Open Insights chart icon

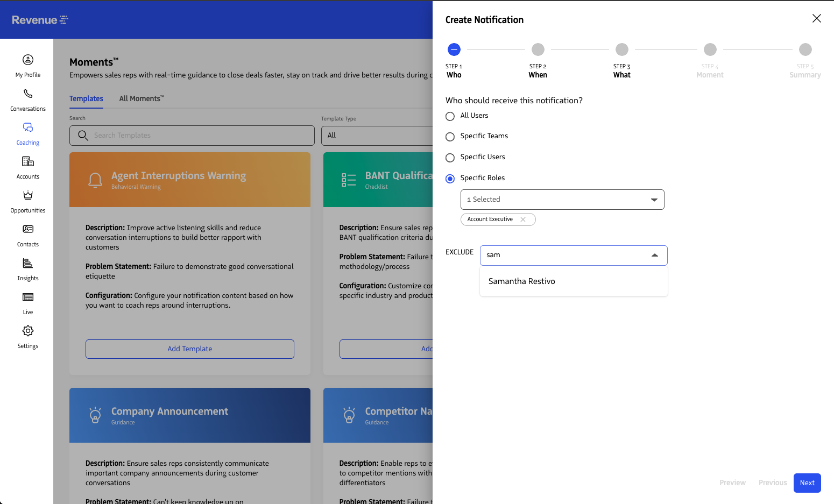point(28,263)
